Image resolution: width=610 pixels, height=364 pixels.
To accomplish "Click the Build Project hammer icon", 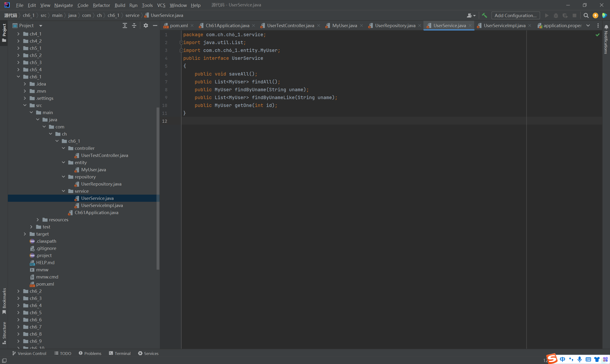I will pos(484,15).
